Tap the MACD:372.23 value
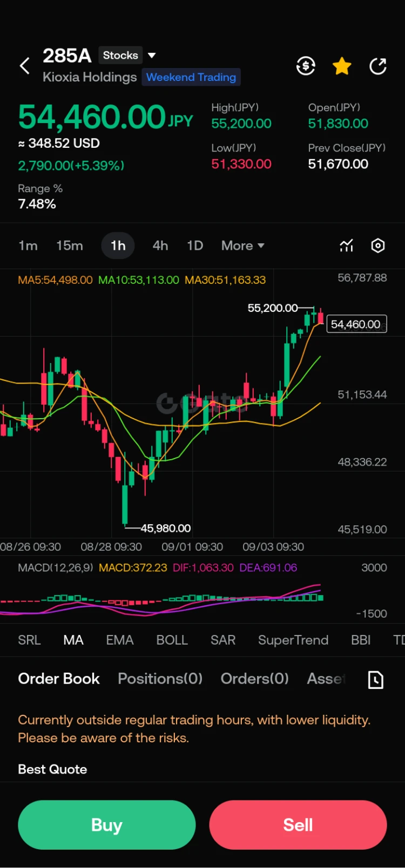This screenshot has width=405, height=868. [x=133, y=568]
